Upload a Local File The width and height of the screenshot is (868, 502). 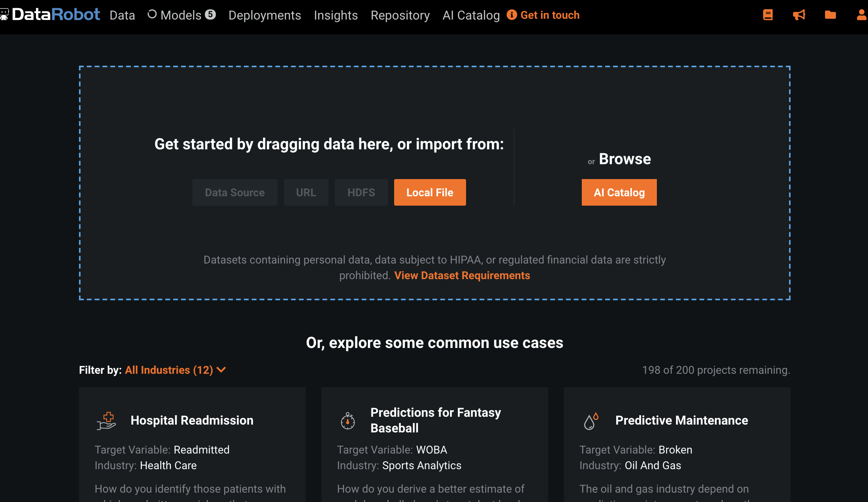click(x=430, y=192)
